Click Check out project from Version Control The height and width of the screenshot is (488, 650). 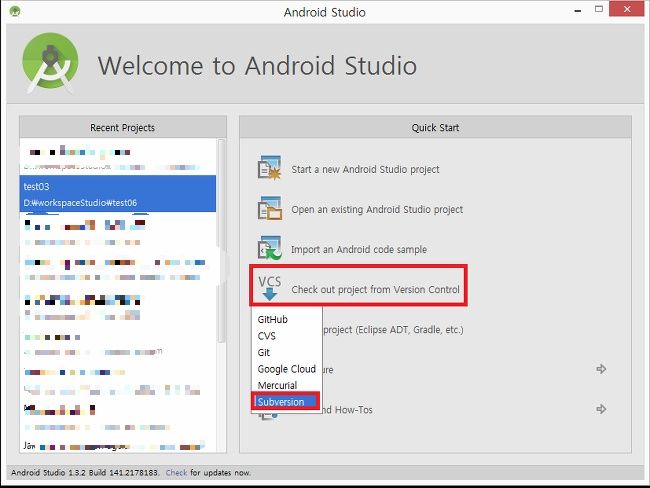point(376,289)
